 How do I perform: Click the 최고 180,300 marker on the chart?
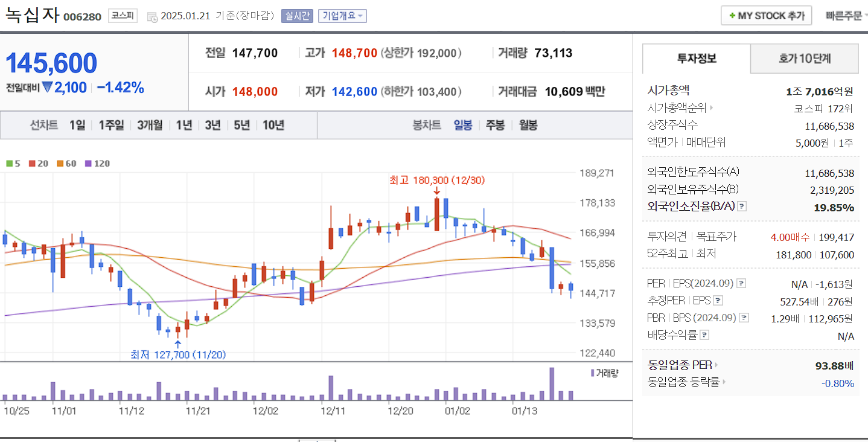[437, 181]
